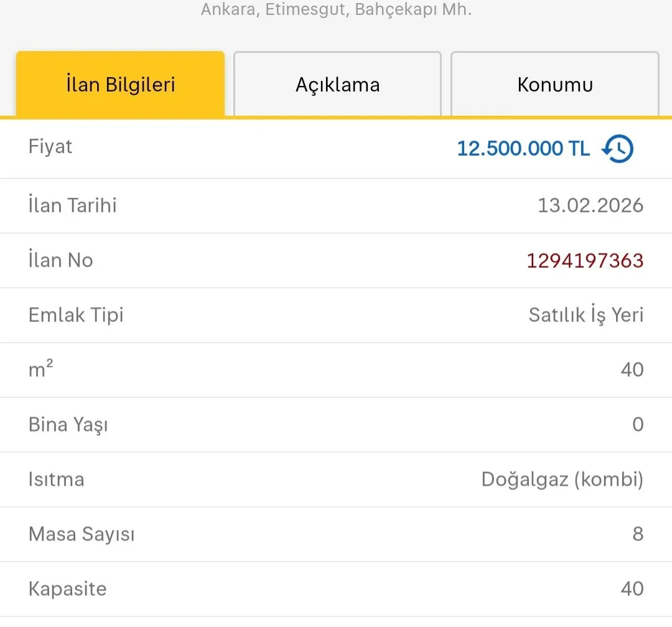Click the Emlak Tipi value Satılık İş Yeri
This screenshot has height=627, width=672.
[x=585, y=315]
